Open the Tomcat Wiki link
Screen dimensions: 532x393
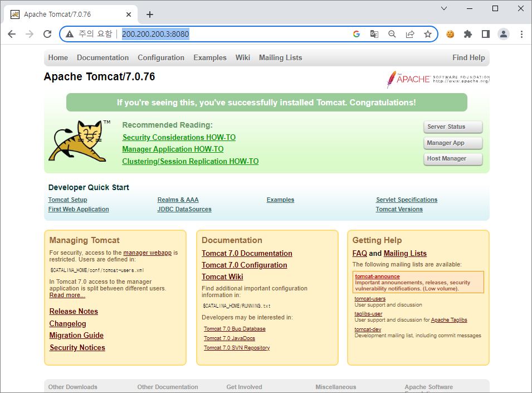click(x=222, y=277)
